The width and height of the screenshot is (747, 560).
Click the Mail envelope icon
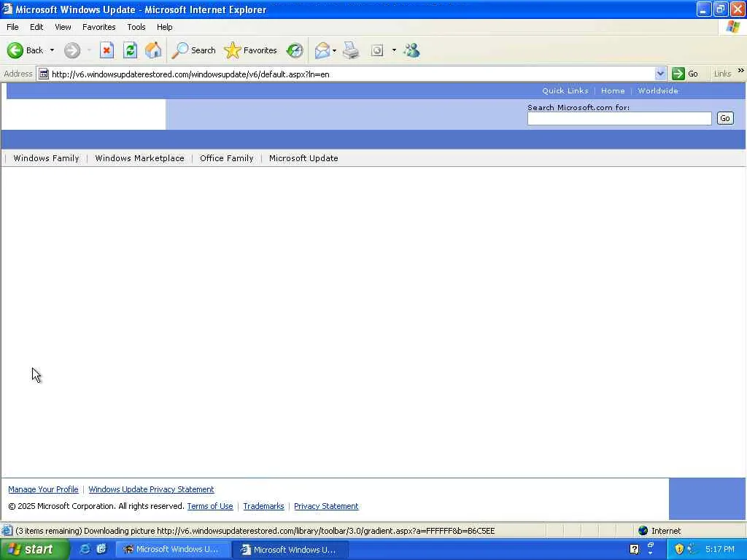(322, 50)
